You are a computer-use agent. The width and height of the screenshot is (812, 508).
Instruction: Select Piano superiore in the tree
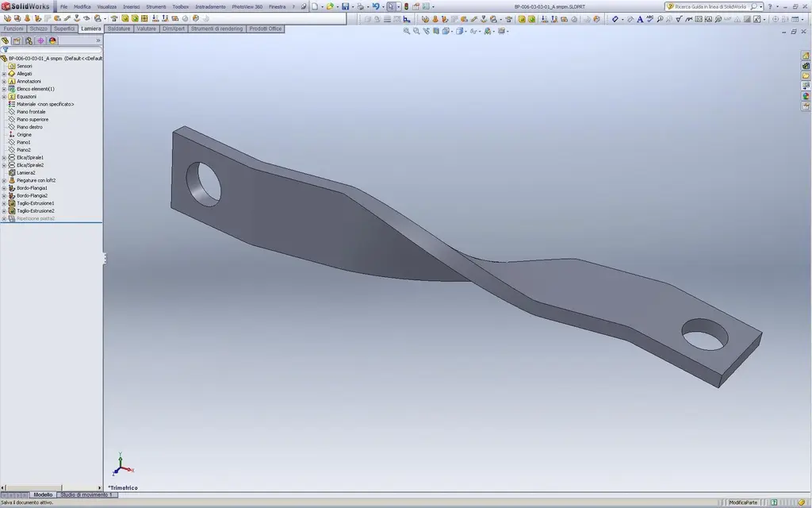[32, 119]
